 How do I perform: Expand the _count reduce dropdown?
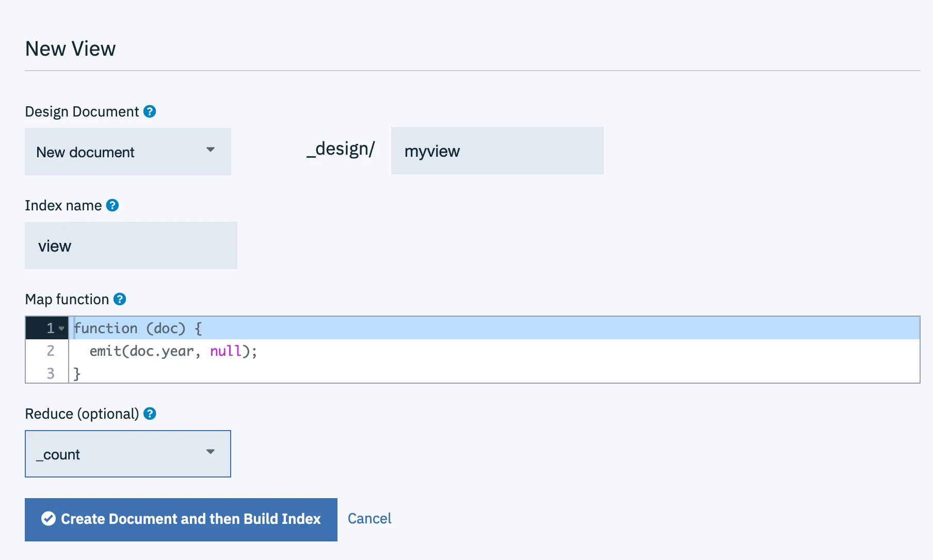click(x=128, y=454)
